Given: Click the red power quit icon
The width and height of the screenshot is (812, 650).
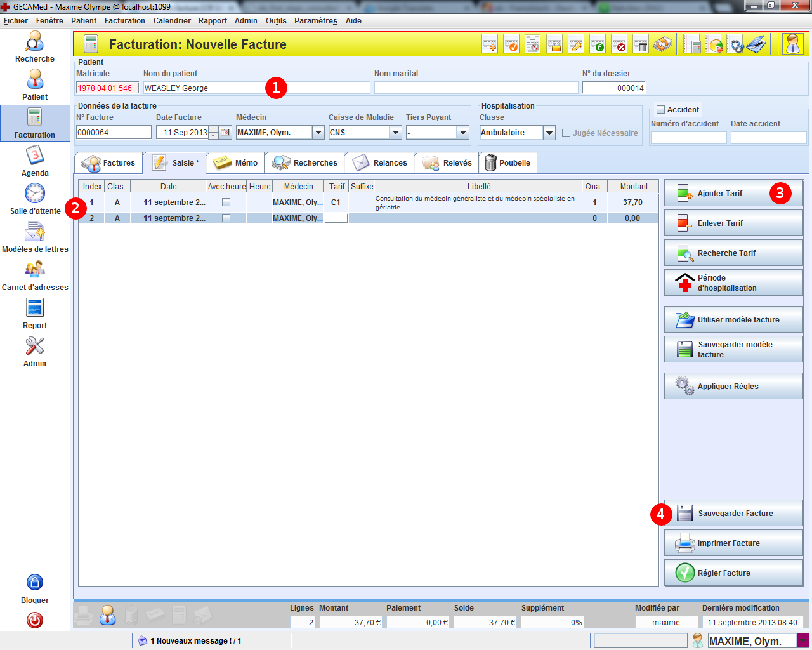Looking at the screenshot, I should 34,620.
